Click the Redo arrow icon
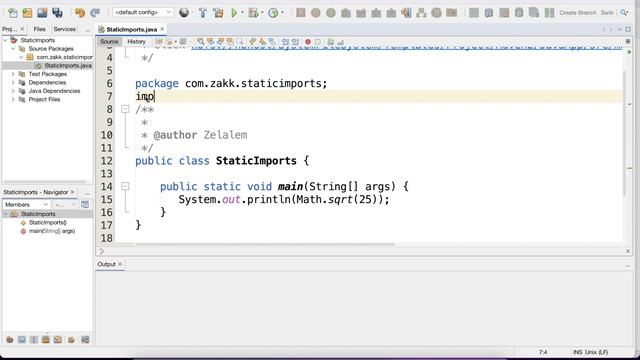Screen dimensions: 640x360 point(95,13)
